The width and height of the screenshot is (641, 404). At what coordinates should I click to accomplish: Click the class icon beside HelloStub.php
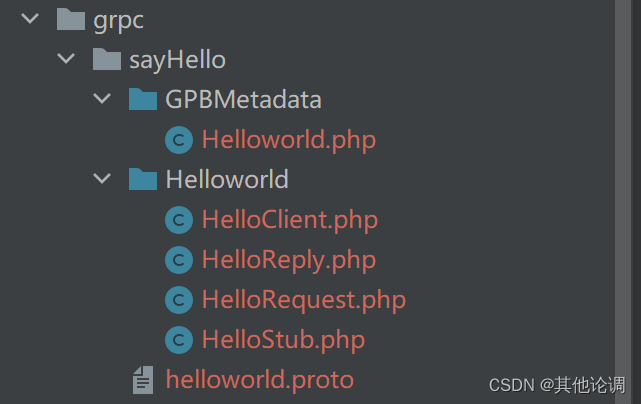(x=179, y=340)
